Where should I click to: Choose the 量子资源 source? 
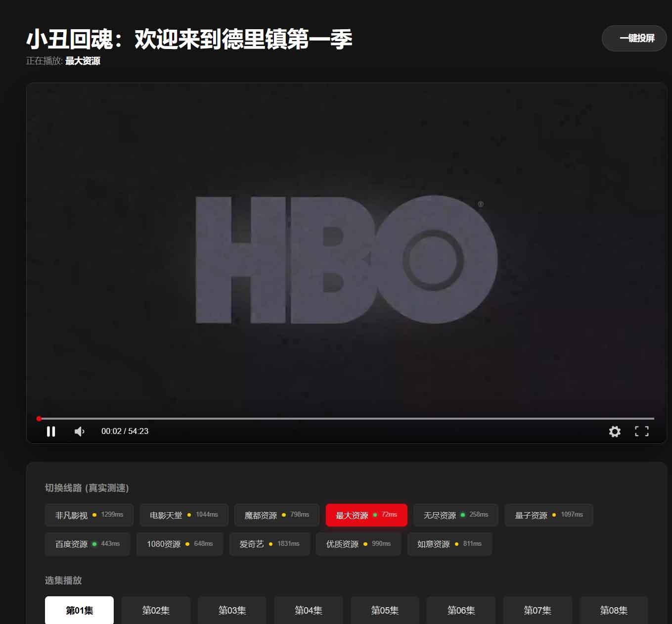click(548, 515)
